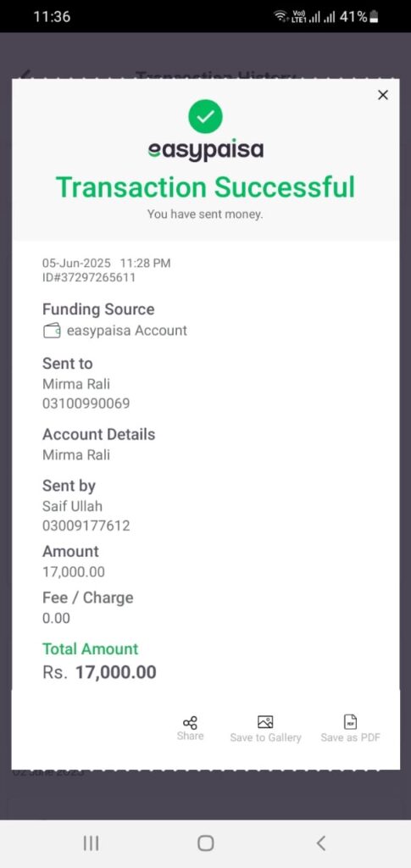Click the Save as PDF label
411x868 pixels.
351,738
